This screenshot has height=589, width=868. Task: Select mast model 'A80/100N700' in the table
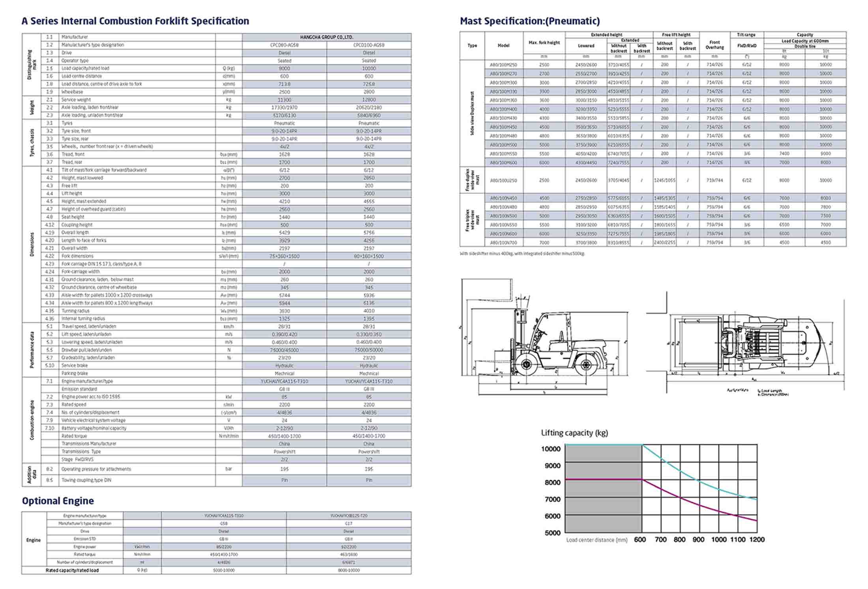point(503,243)
